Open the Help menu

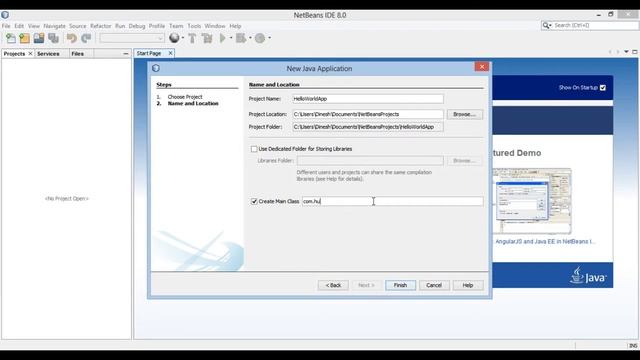click(235, 26)
